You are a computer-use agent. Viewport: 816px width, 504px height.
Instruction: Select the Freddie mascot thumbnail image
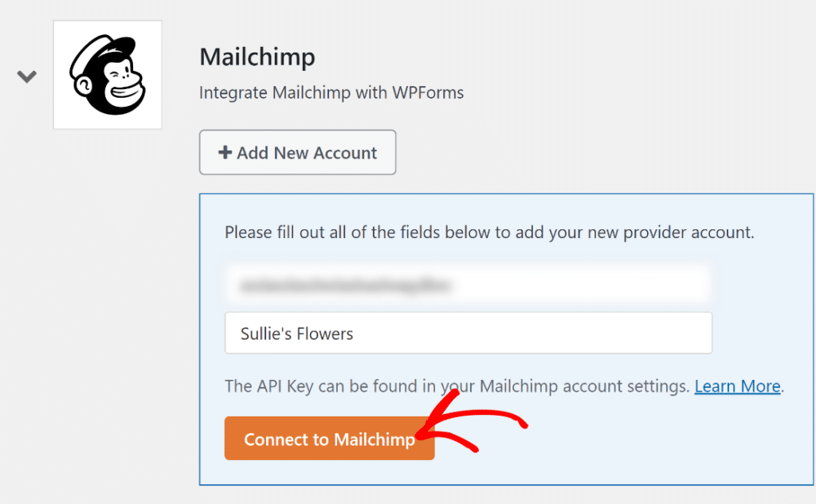(107, 74)
